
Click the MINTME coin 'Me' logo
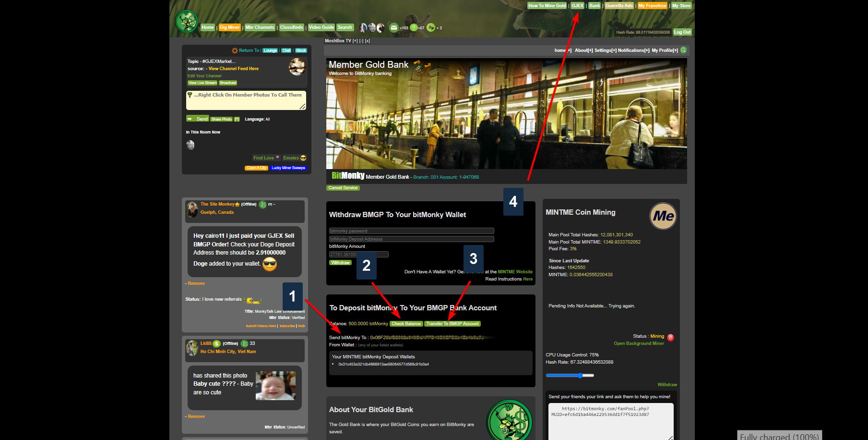click(663, 216)
